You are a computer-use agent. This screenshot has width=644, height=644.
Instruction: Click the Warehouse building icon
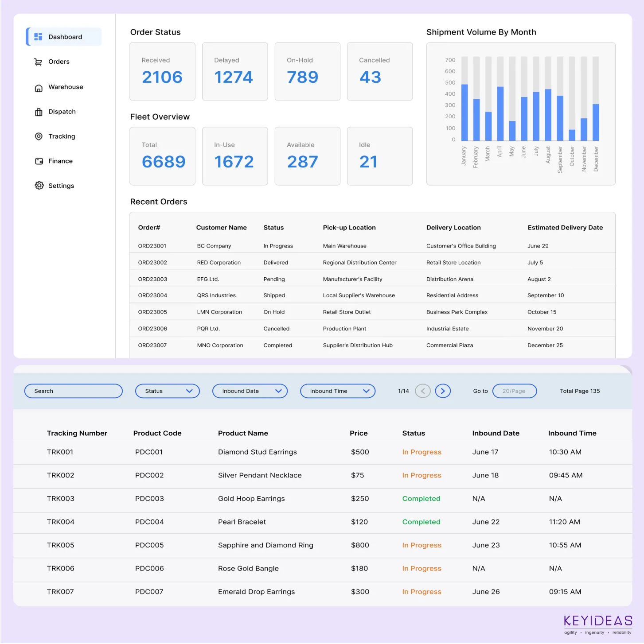(x=39, y=88)
